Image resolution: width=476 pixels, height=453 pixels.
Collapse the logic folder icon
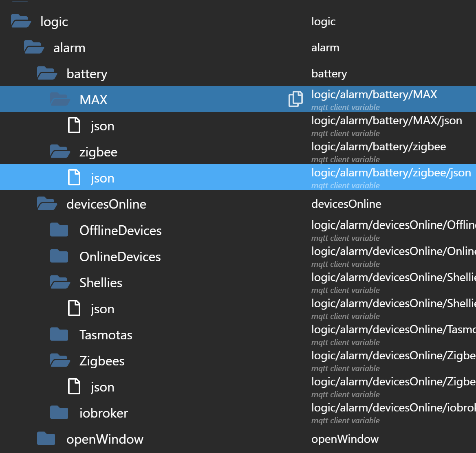(x=20, y=21)
